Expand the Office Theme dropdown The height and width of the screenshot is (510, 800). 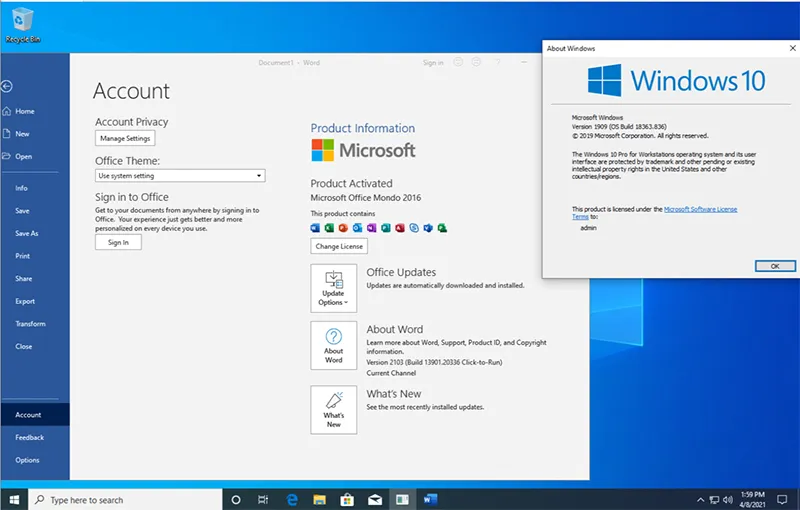180,175
